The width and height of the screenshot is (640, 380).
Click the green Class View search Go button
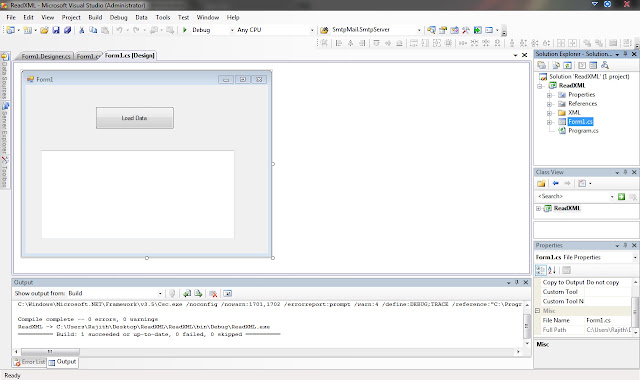621,197
